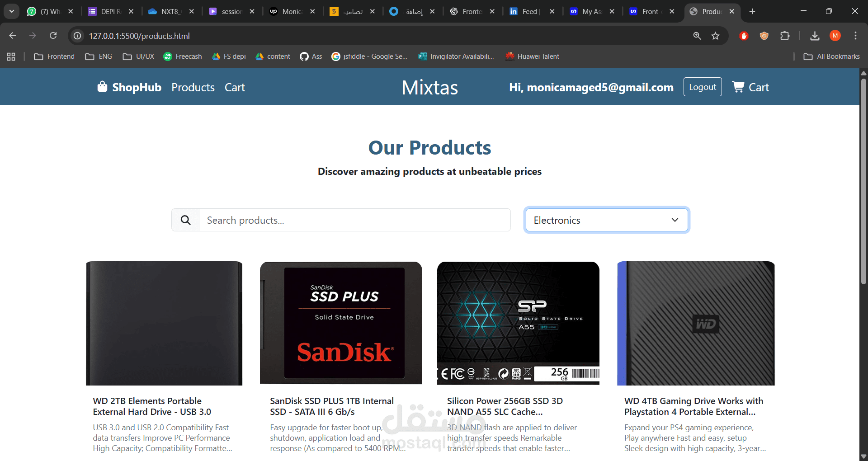
Task: Open the Products nav link
Action: pos(193,87)
